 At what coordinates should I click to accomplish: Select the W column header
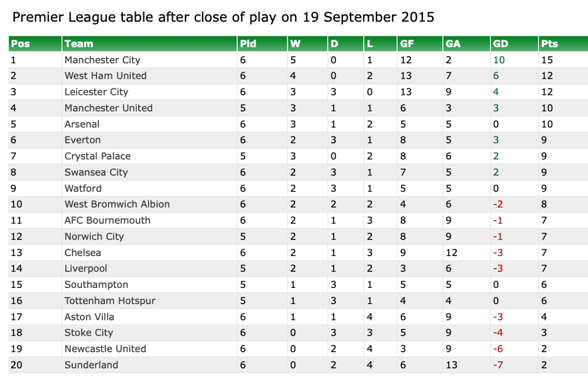[295, 44]
